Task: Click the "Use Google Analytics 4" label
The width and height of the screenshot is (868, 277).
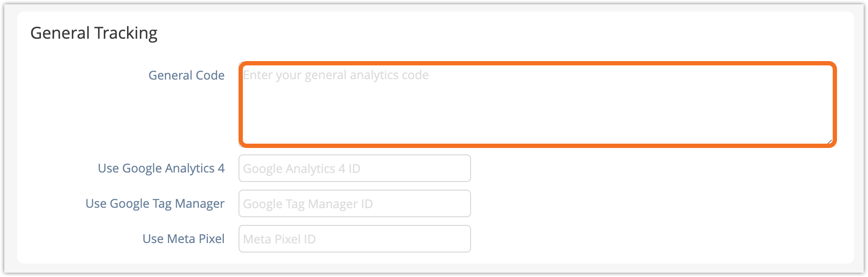Action: (x=161, y=168)
